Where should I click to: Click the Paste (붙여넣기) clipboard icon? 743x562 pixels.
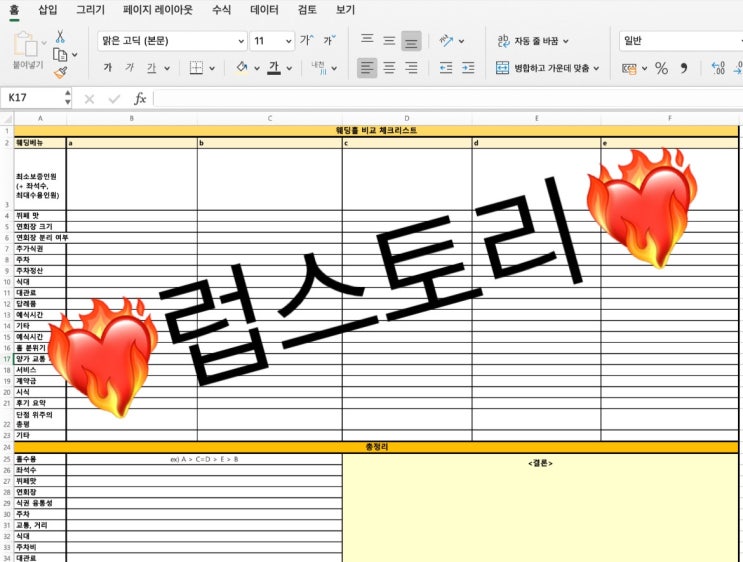[x=25, y=45]
